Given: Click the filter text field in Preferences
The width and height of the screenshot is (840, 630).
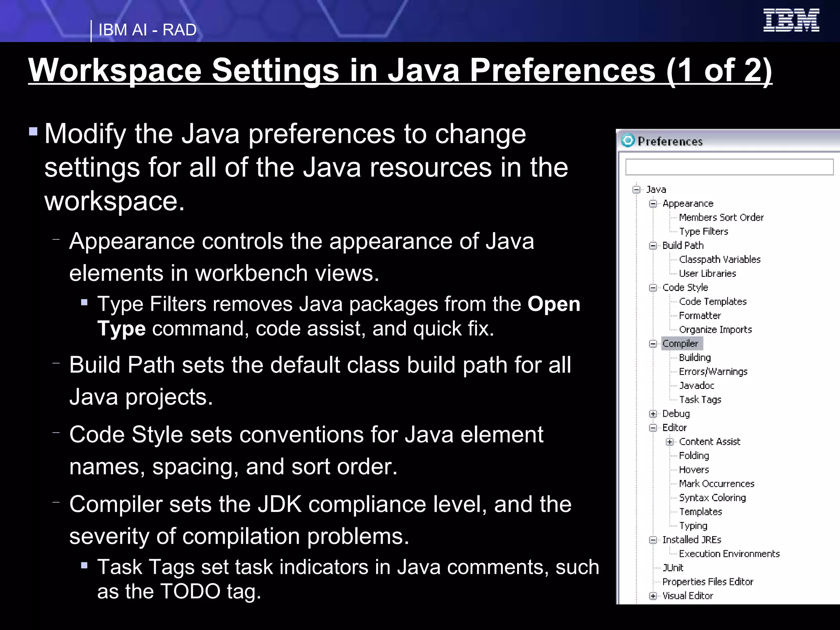Looking at the screenshot, I should pos(729,167).
